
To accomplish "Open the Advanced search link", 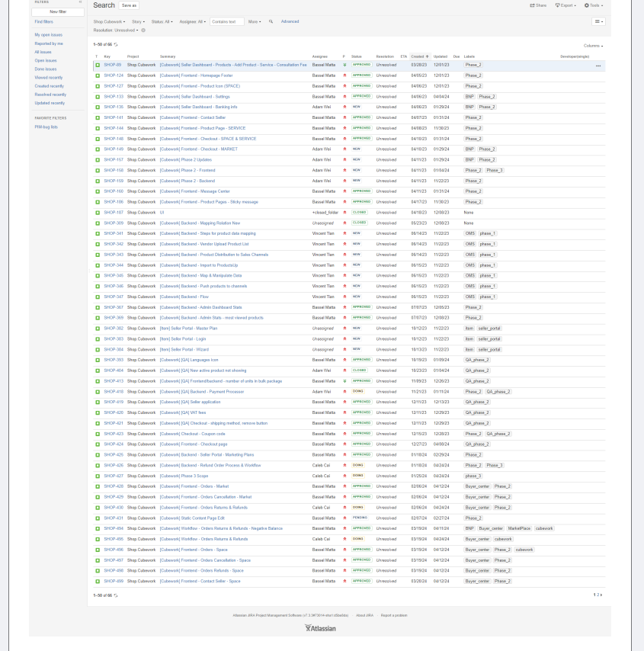I will click(x=290, y=21).
